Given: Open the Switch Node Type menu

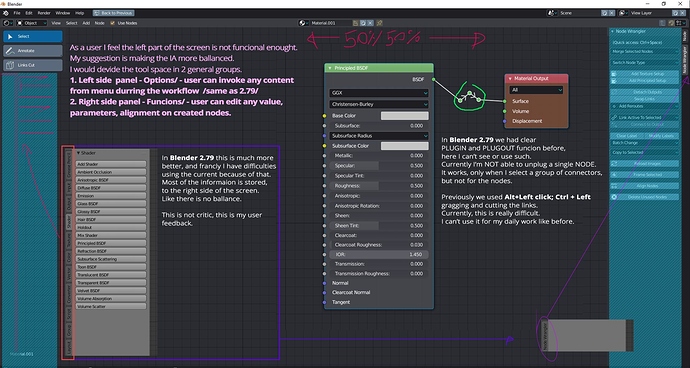Looking at the screenshot, I should coord(645,63).
